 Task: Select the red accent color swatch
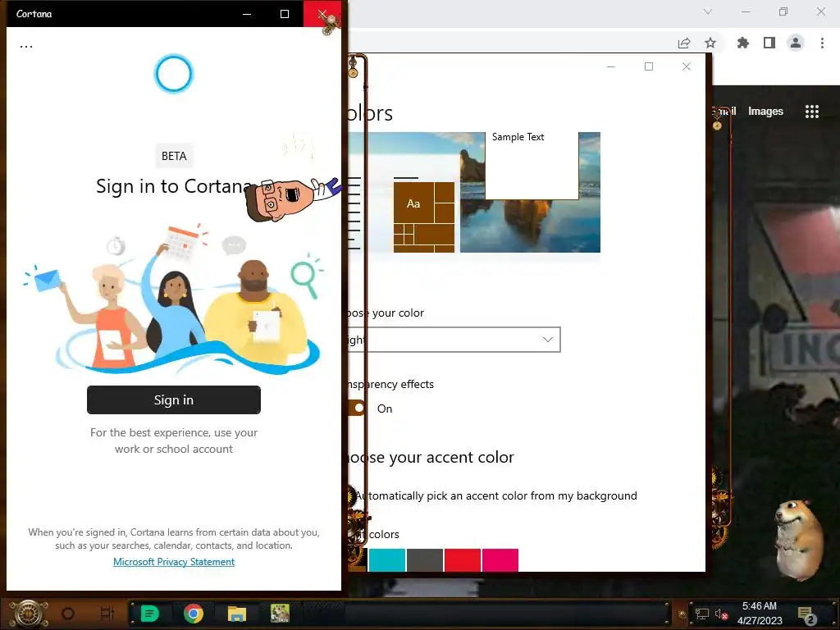pos(463,559)
